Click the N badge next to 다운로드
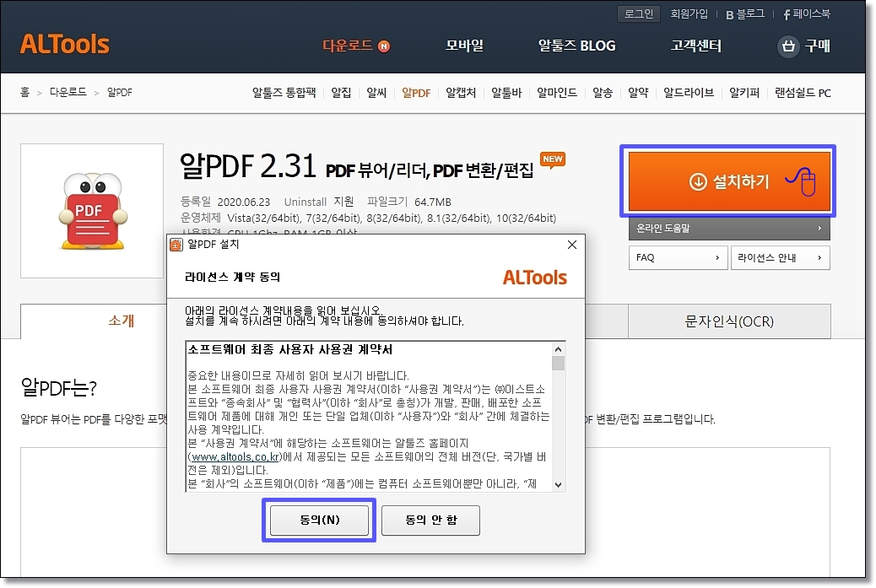Image resolution: width=876 pixels, height=588 pixels. click(x=384, y=46)
